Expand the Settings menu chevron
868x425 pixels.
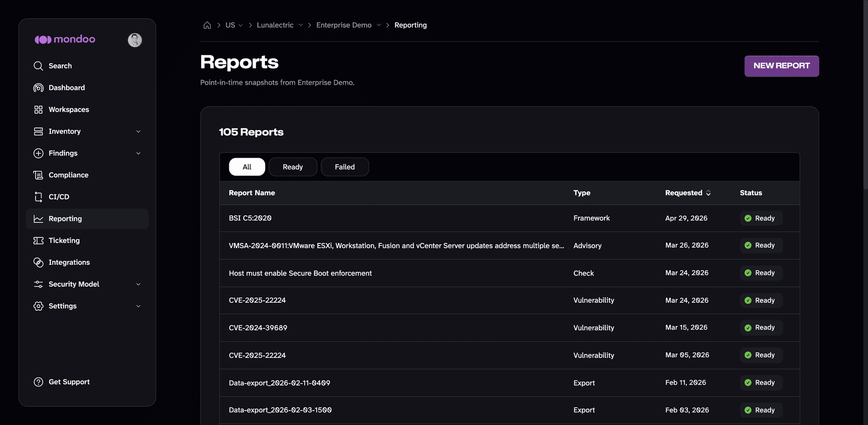click(138, 306)
